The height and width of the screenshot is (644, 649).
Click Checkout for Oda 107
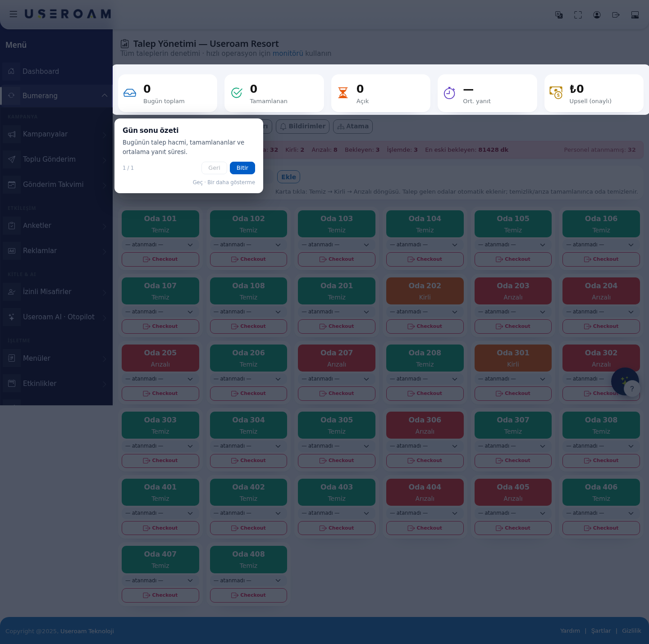160,327
